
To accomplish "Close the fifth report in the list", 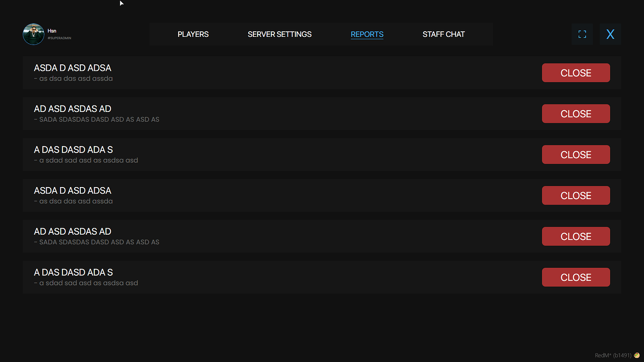I will pyautogui.click(x=576, y=236).
